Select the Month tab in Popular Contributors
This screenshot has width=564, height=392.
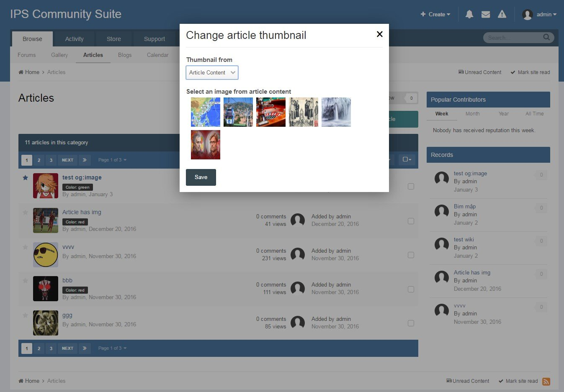tap(472, 114)
